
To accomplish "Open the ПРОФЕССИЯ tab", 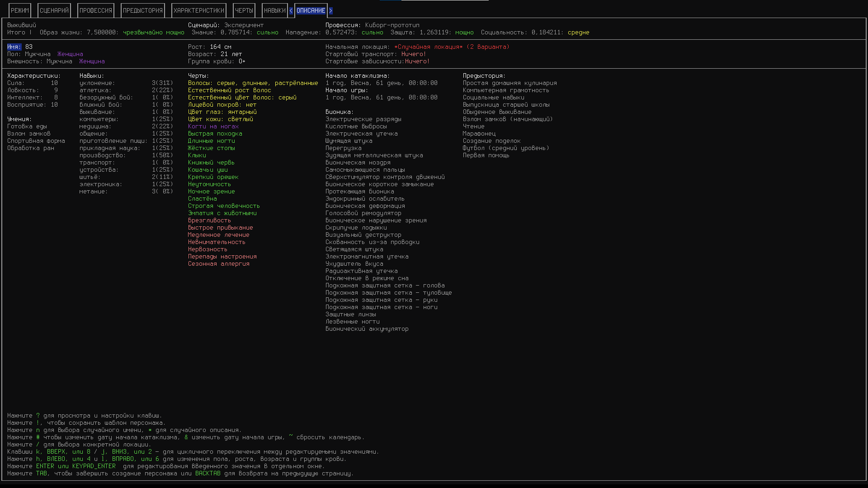I will click(x=96, y=10).
